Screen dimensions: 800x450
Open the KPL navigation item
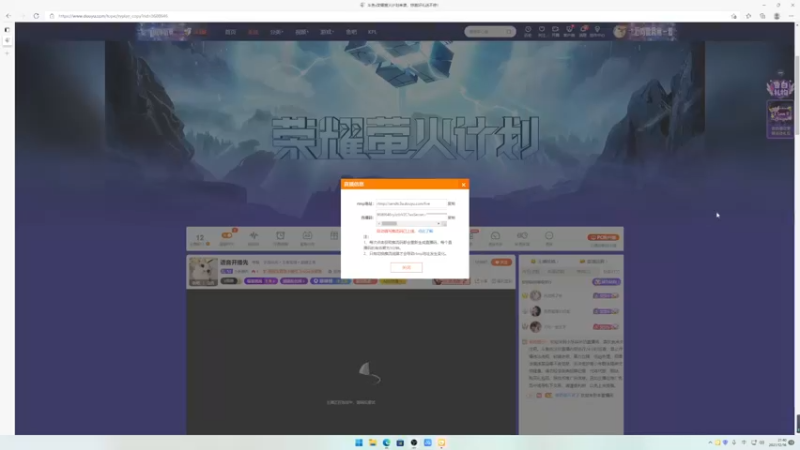pos(372,32)
